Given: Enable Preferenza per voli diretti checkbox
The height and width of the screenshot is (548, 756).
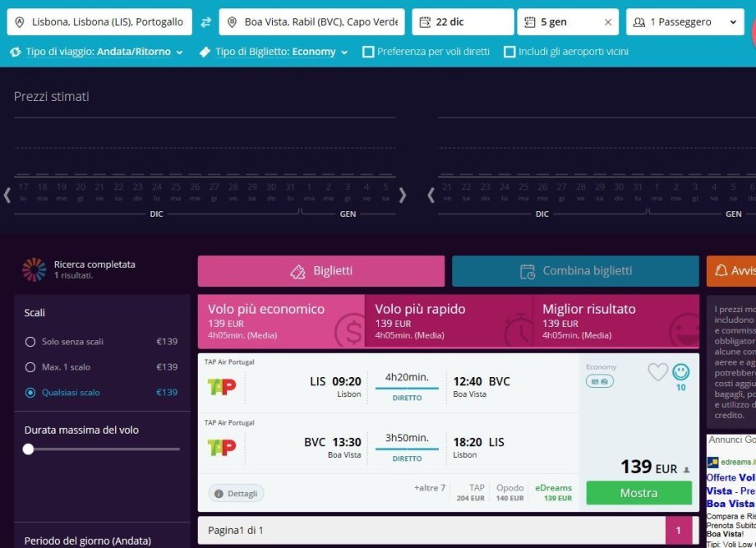Looking at the screenshot, I should pos(369,52).
